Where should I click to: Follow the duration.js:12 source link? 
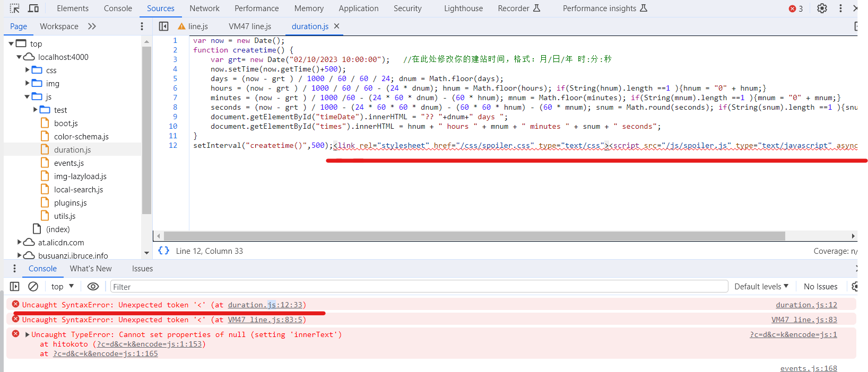point(806,305)
